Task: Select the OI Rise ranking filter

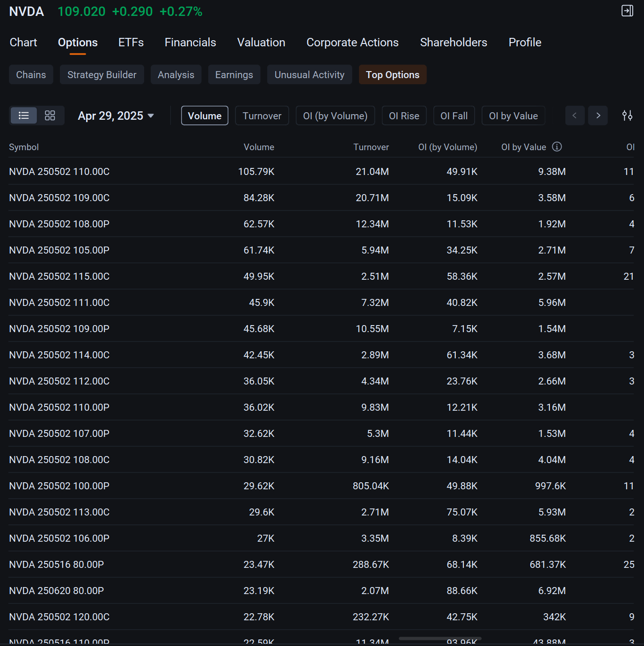Action: point(404,116)
